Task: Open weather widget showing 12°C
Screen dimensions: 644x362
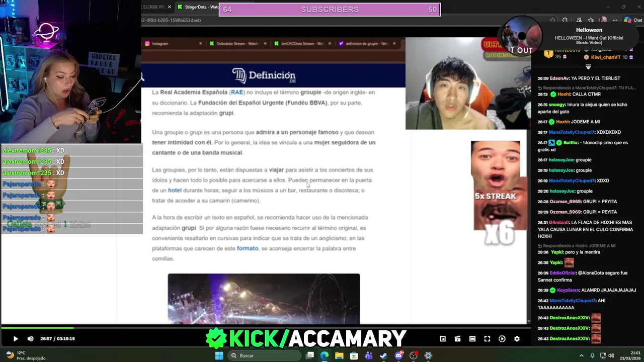Action: coord(24,355)
